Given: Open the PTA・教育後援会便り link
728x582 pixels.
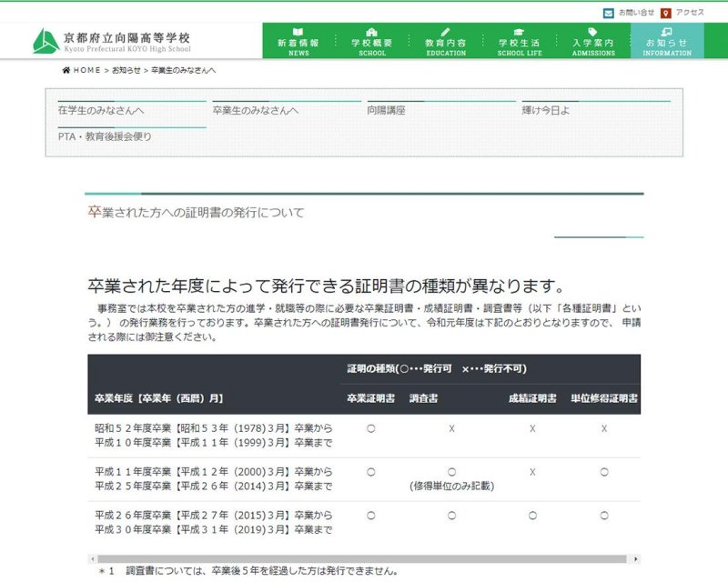Looking at the screenshot, I should tap(105, 136).
